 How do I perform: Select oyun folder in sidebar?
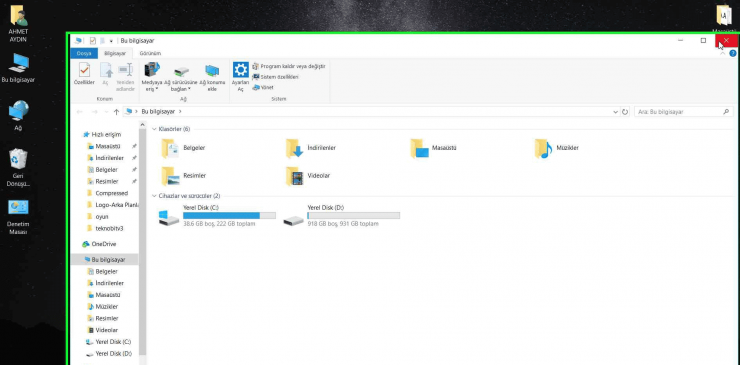tap(98, 217)
